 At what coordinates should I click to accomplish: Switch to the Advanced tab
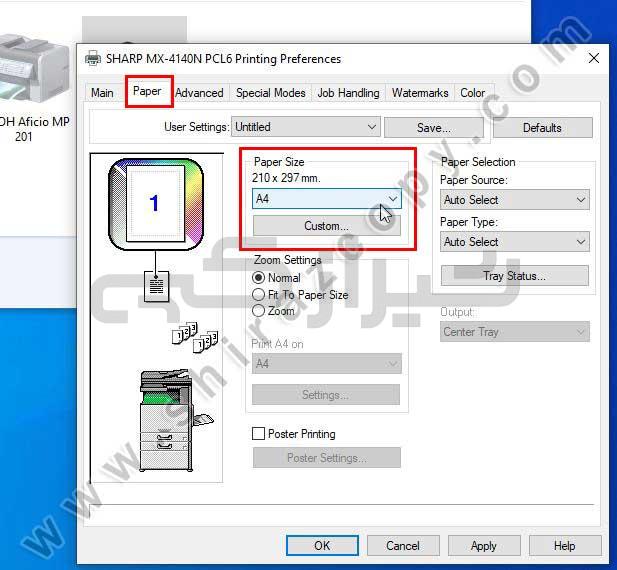pyautogui.click(x=199, y=93)
